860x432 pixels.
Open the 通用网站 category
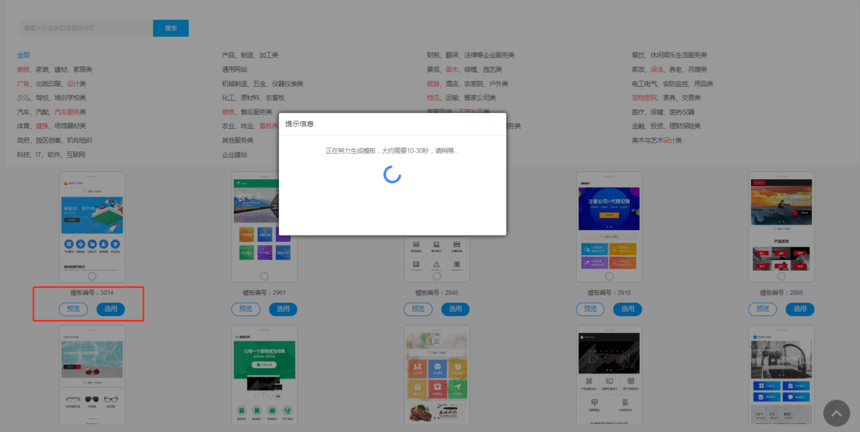coord(234,69)
